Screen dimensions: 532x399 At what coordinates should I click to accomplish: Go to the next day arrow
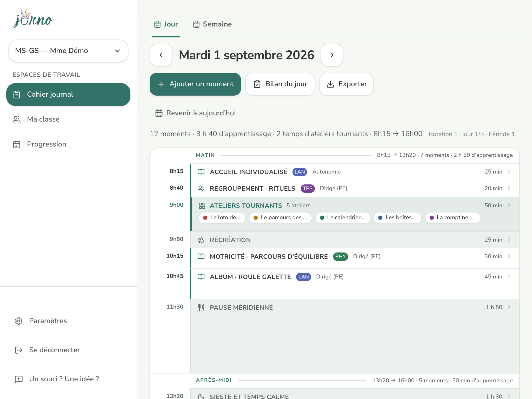tap(332, 55)
